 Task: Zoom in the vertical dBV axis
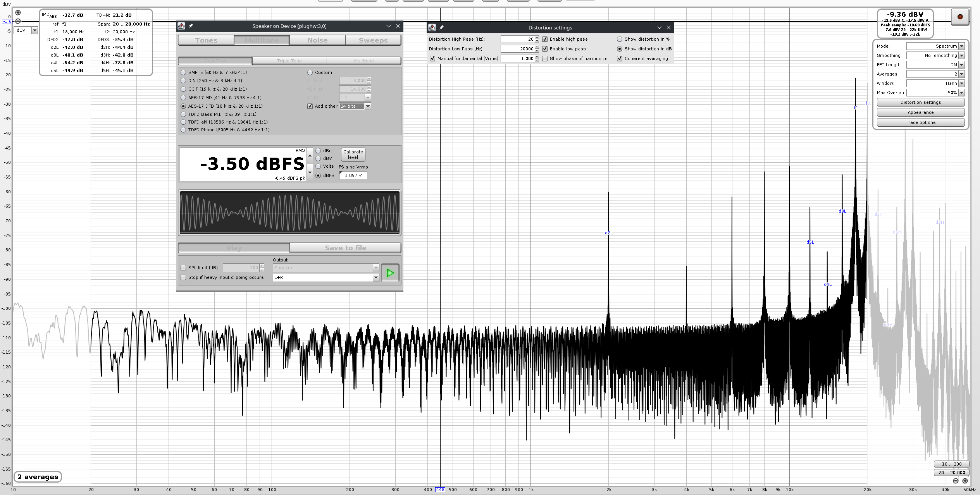(x=18, y=13)
